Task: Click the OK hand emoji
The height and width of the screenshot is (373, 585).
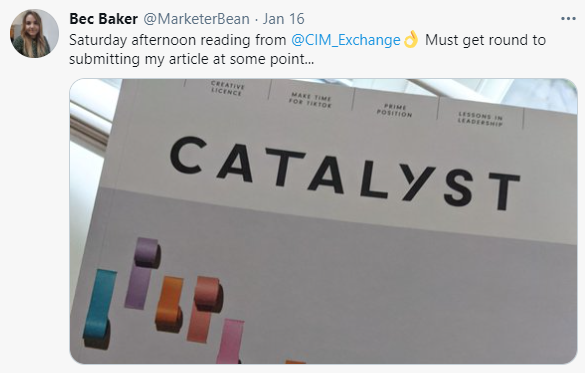Action: [411, 40]
